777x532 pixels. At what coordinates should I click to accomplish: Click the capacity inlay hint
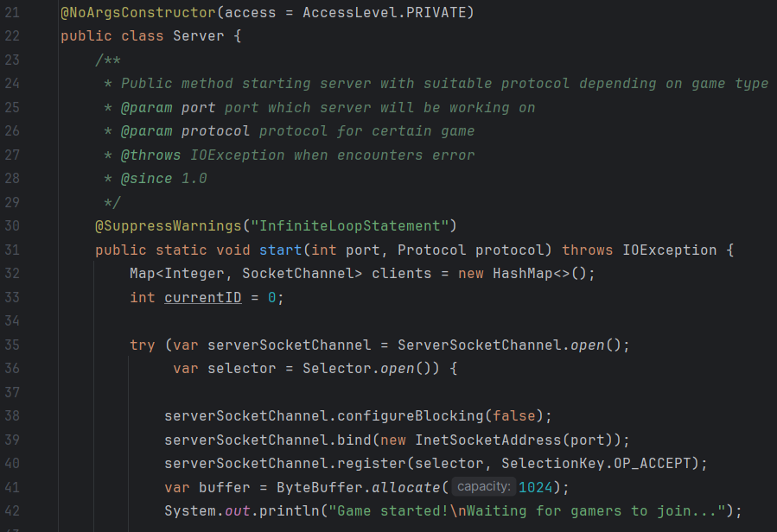[483, 487]
